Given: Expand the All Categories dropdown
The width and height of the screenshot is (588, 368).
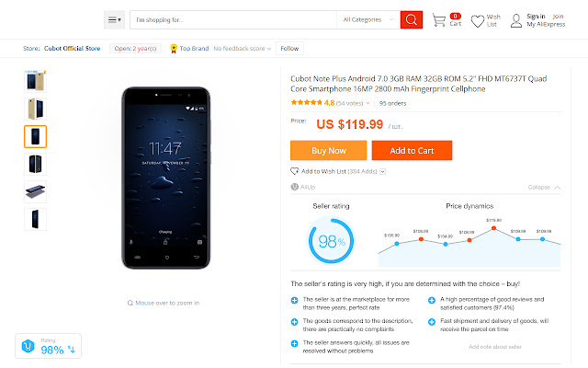Looking at the screenshot, I should click(368, 19).
